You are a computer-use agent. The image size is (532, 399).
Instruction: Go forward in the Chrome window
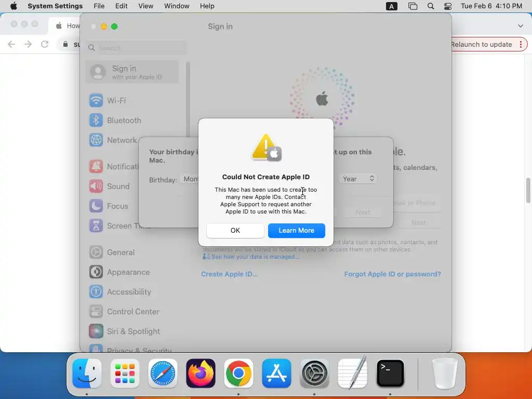point(28,44)
